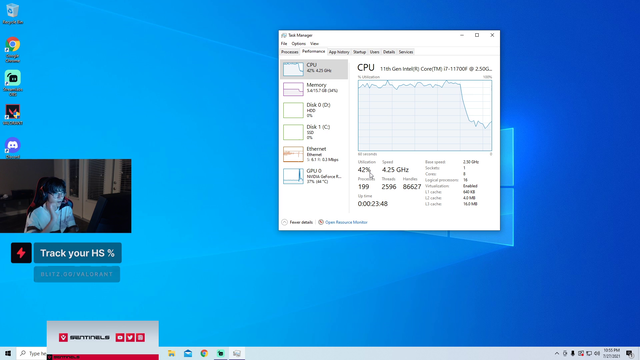This screenshot has height=360, width=640.
Task: Click the network tray icon
Action: pos(589,353)
